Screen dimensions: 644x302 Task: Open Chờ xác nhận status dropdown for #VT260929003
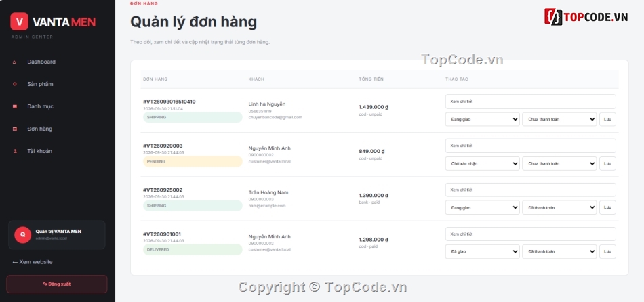click(x=483, y=163)
